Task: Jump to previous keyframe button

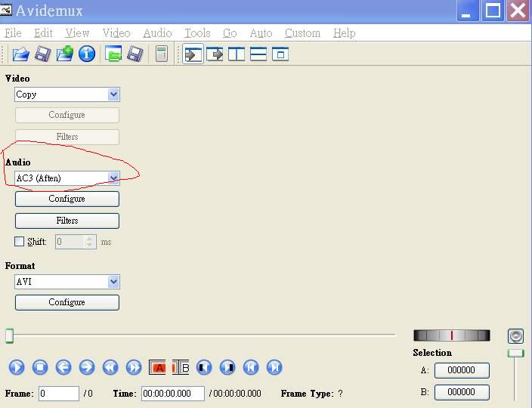Action: coord(110,367)
